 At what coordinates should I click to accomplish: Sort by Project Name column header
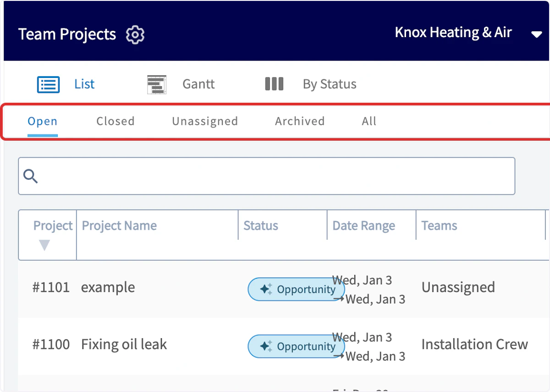(x=119, y=226)
